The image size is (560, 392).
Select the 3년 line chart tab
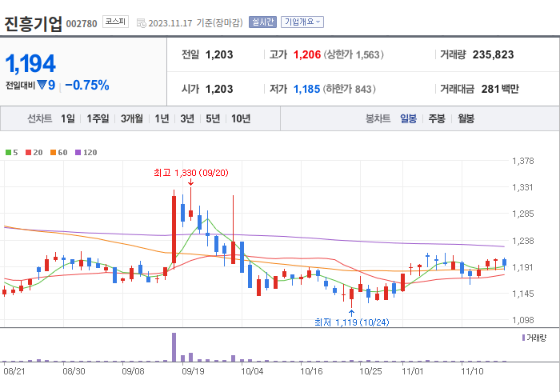(x=187, y=118)
